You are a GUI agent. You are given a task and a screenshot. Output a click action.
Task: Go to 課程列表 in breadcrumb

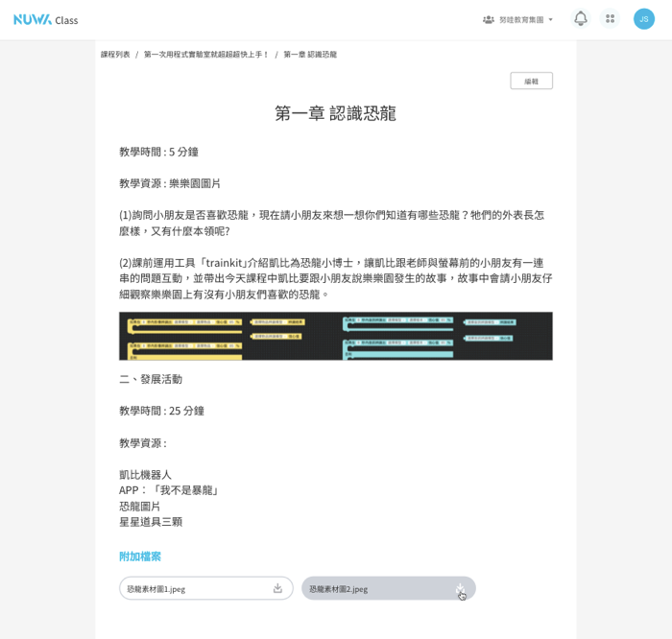(x=115, y=55)
